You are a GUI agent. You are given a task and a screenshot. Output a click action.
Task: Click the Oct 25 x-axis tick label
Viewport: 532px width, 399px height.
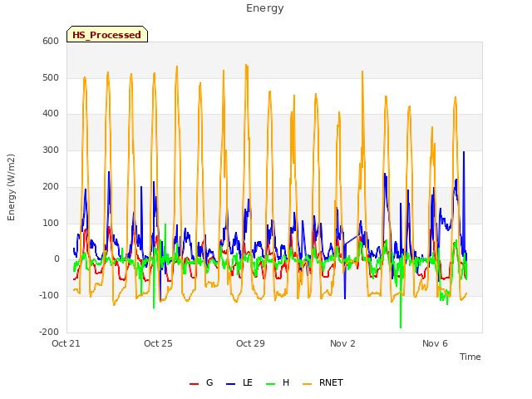(x=158, y=343)
